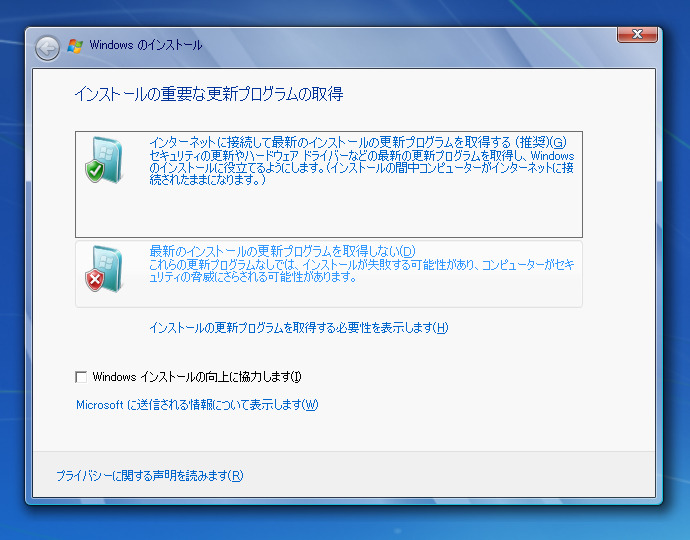Select インターネットに接続して最新の更新プログラムを取得する option
This screenshot has height=540, width=690.
tap(329, 184)
